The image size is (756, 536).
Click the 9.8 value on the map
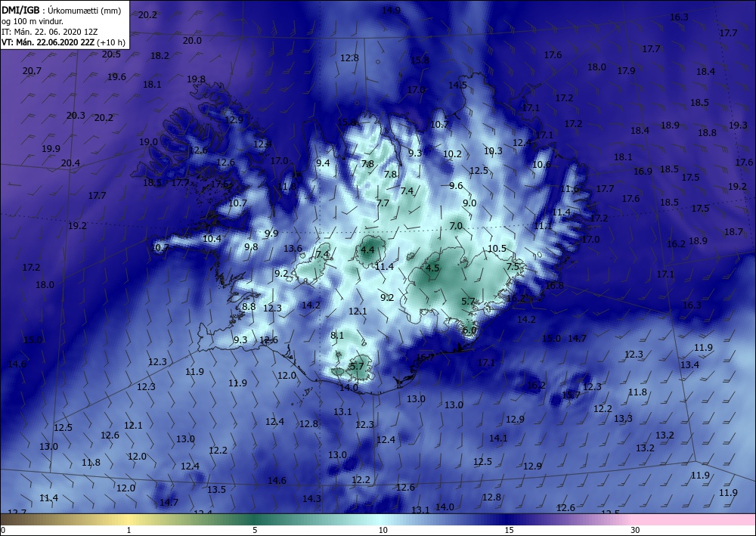pyautogui.click(x=251, y=246)
